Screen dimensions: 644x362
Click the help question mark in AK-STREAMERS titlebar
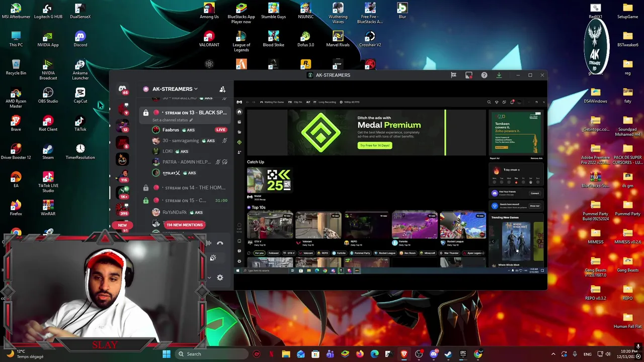pyautogui.click(x=484, y=75)
